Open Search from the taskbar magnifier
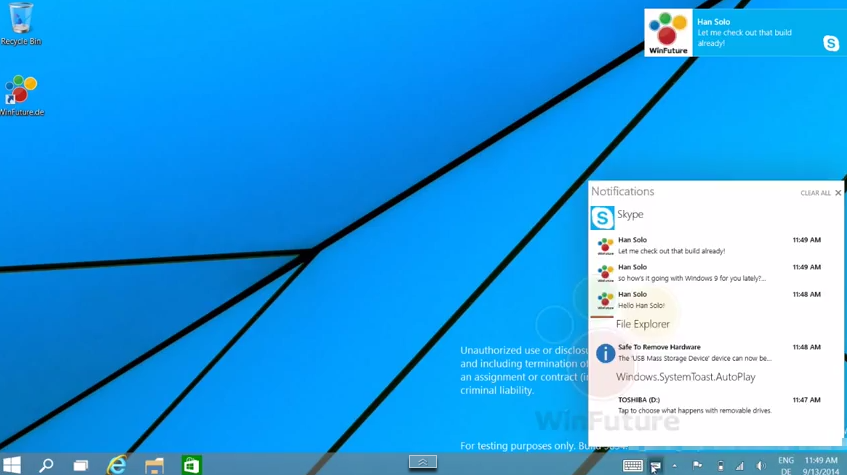Screen dimensions: 847x475 tap(46, 465)
